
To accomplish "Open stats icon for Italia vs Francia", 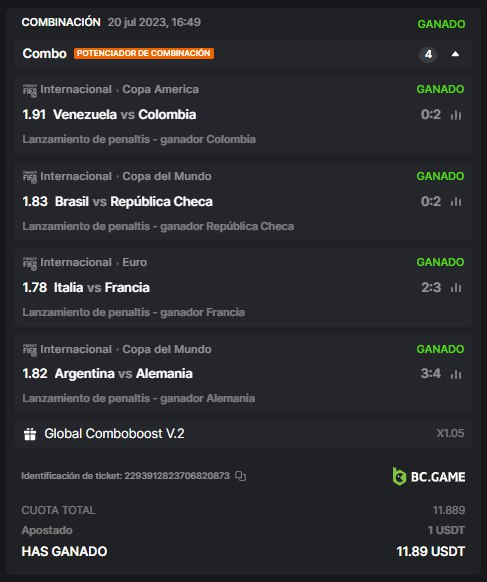I will [456, 288].
